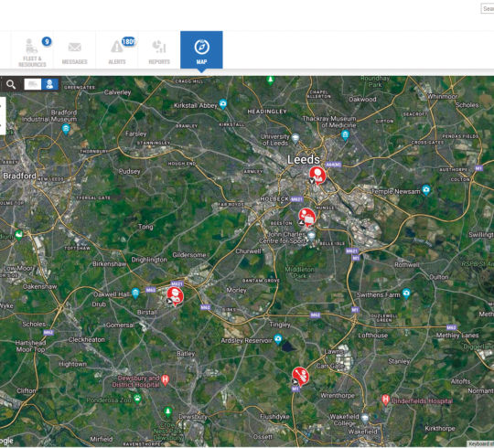Click the Oulton label
Image resolution: width=494 pixels, height=448 pixels.
click(x=439, y=277)
